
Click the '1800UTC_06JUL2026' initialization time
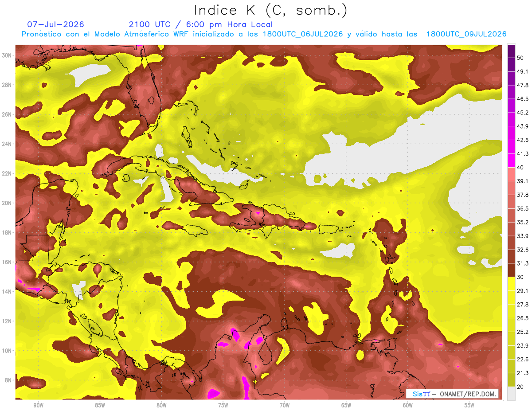coord(302,34)
